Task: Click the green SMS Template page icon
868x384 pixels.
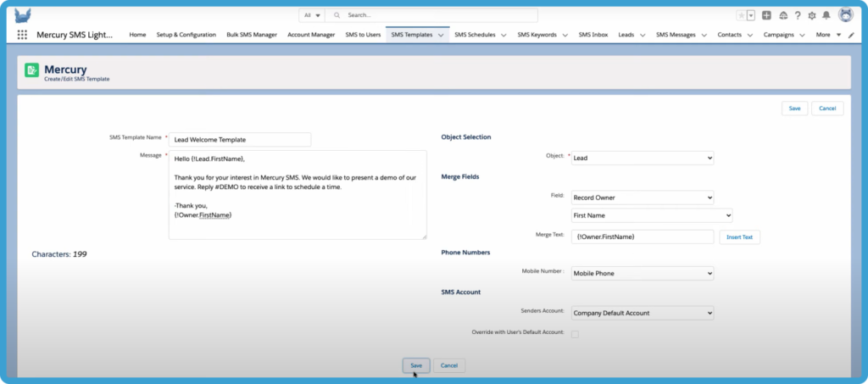Action: tap(31, 70)
